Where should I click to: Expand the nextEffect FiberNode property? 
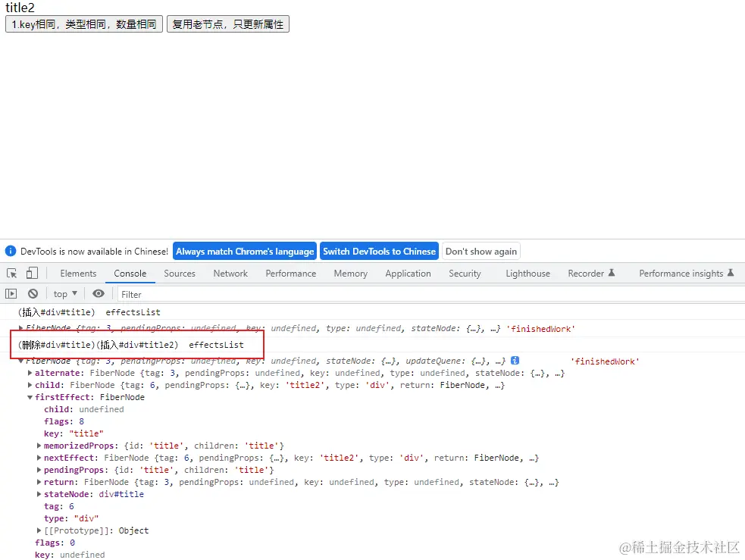click(x=39, y=458)
